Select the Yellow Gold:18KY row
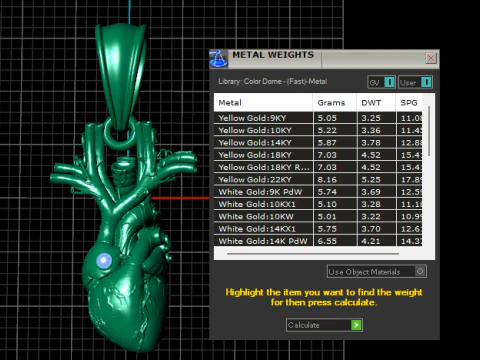 (x=318, y=155)
